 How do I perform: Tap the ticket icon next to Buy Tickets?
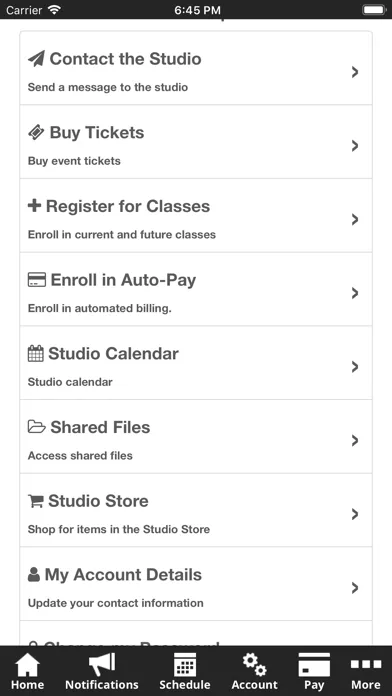coord(36,132)
